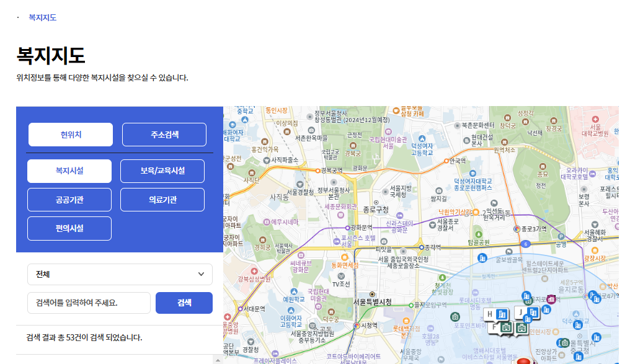Click the 국립현대미술관 서울 museum icon

(x=388, y=131)
